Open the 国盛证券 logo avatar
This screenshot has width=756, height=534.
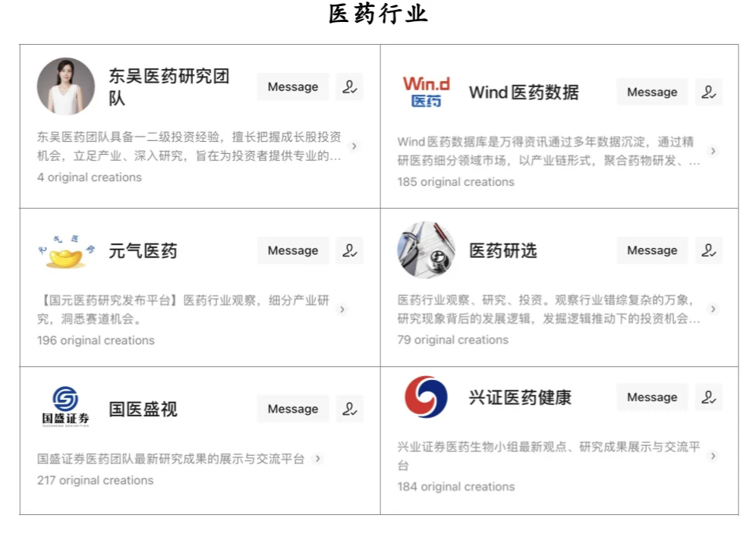[65, 407]
